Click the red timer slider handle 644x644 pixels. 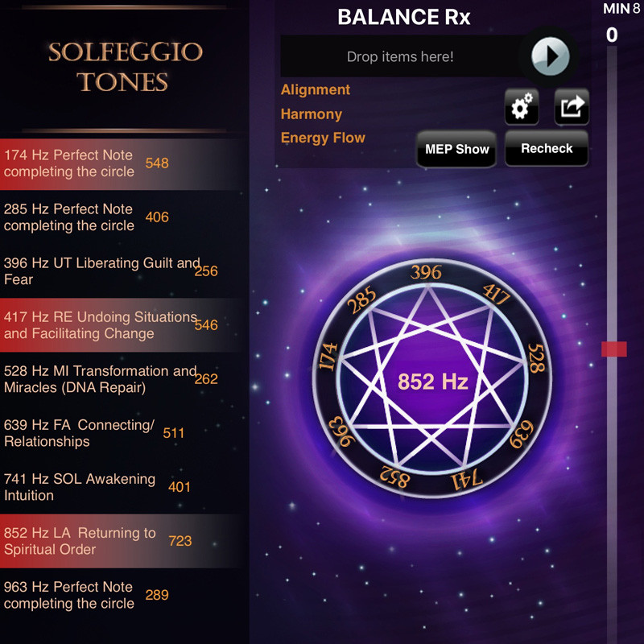(x=614, y=349)
